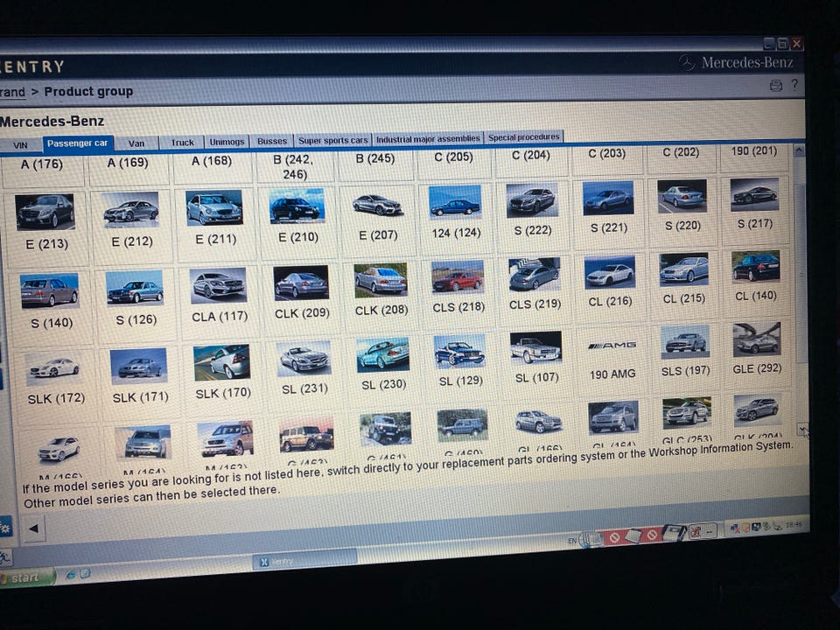Choose the S (222) car thumbnail

click(532, 199)
